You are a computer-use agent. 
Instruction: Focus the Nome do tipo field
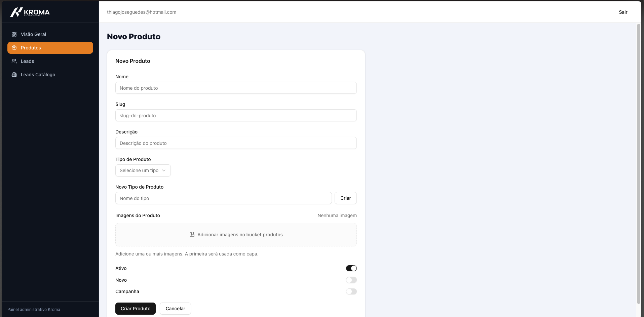pos(224,198)
